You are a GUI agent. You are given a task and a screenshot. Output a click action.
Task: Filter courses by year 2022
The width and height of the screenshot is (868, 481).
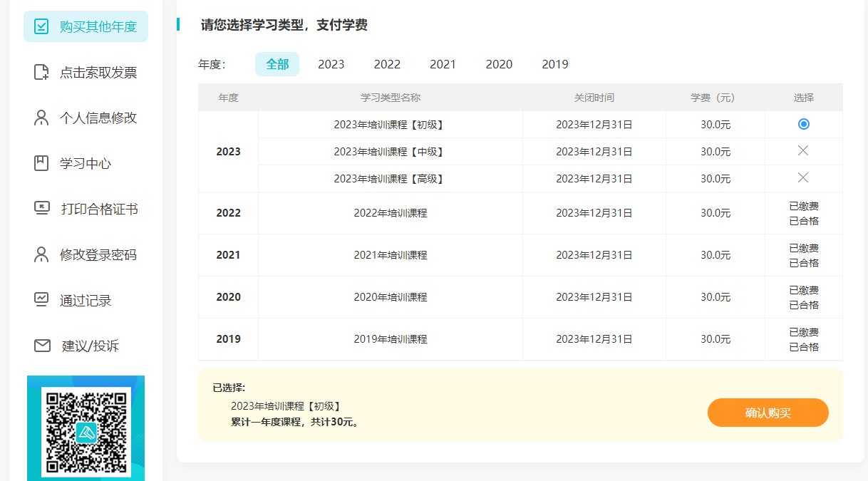click(387, 64)
